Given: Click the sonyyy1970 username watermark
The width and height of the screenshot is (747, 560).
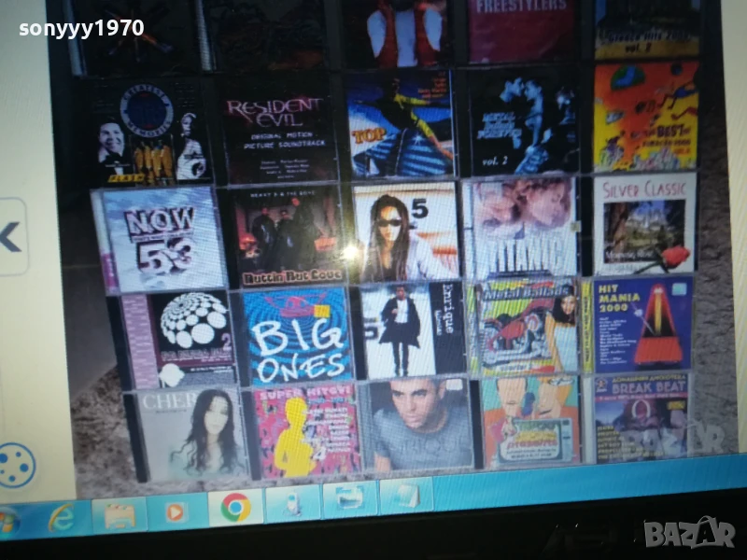Looking at the screenshot, I should [81, 29].
